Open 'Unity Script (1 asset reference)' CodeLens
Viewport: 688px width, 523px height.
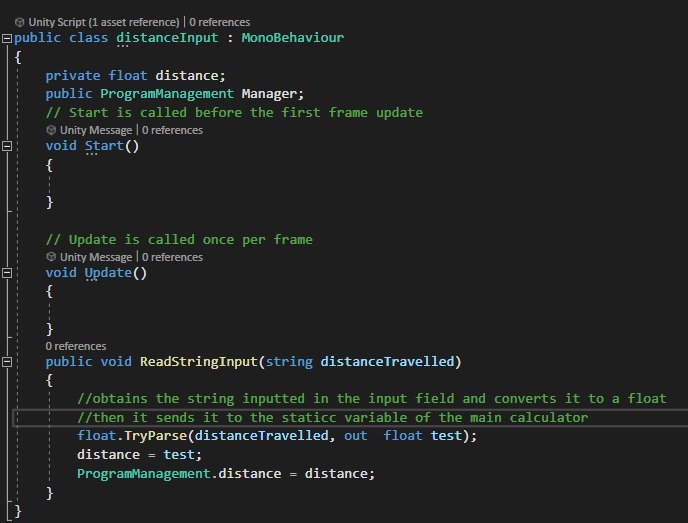(104, 22)
